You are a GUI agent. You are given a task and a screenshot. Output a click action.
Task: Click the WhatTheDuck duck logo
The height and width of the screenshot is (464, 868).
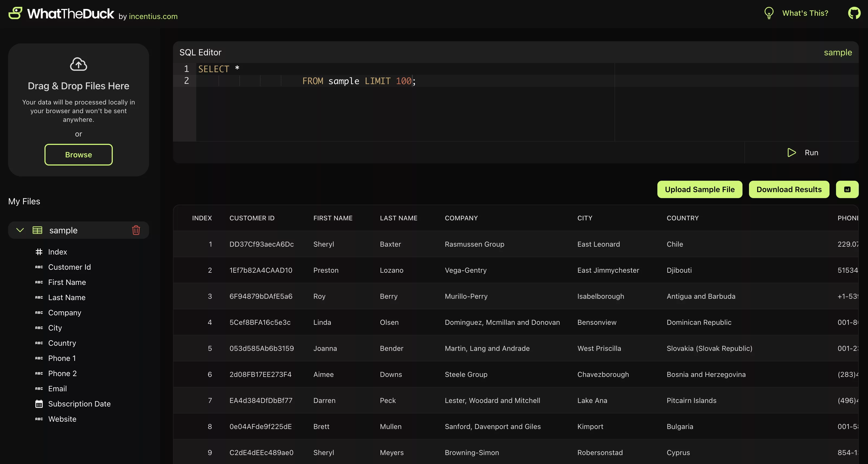15,13
